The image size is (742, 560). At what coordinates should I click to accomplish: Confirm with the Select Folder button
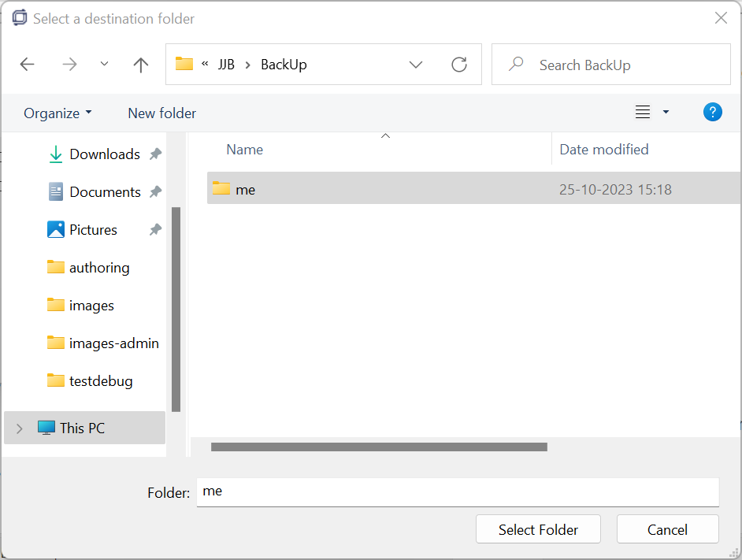(538, 529)
